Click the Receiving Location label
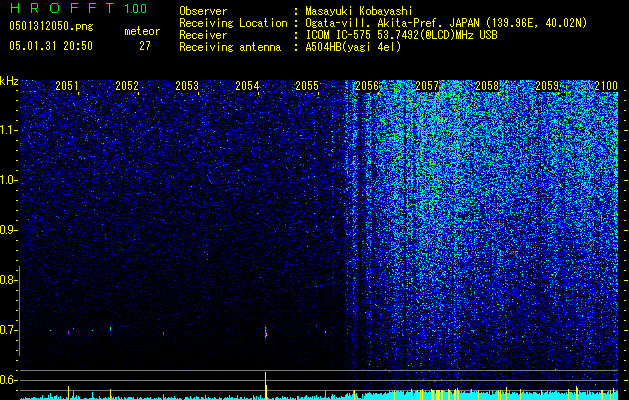 (233, 23)
